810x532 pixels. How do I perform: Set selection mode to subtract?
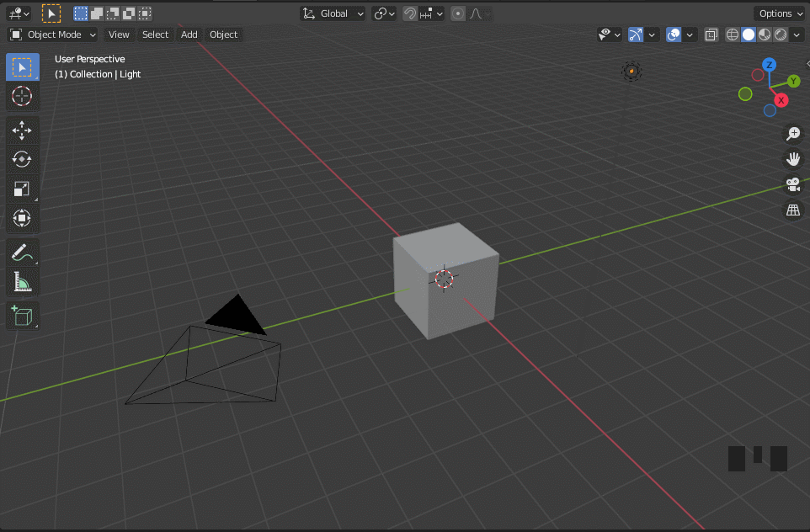[x=113, y=13]
